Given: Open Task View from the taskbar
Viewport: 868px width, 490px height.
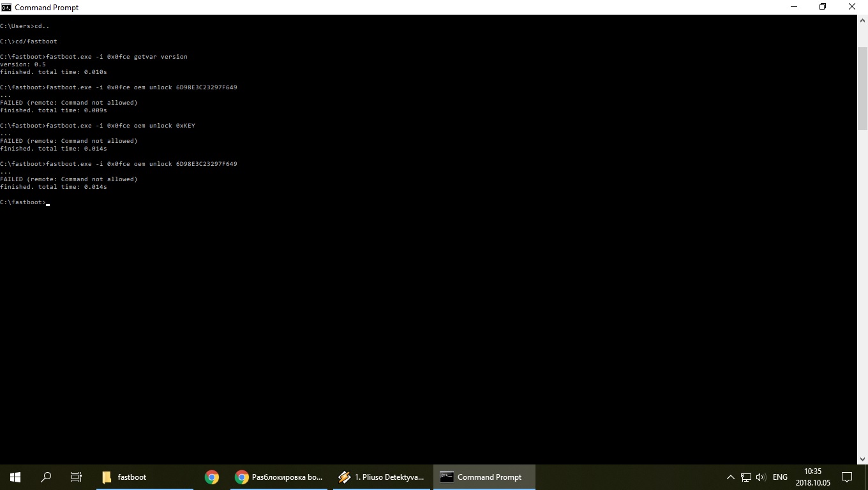Looking at the screenshot, I should tap(77, 477).
